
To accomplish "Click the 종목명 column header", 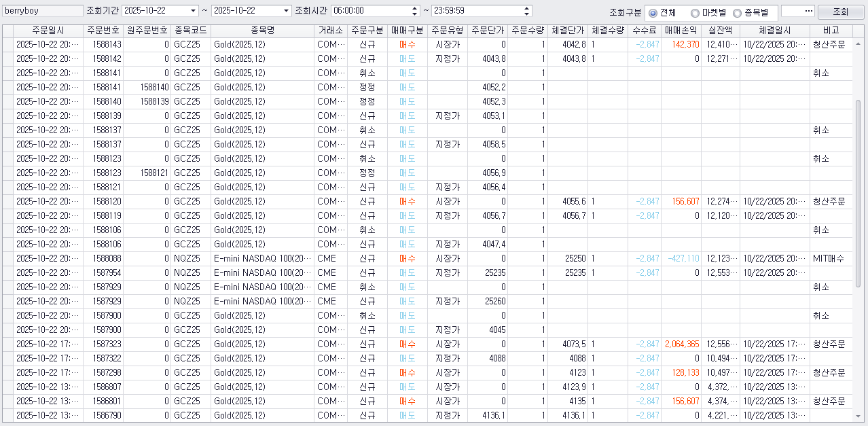I will click(x=262, y=31).
